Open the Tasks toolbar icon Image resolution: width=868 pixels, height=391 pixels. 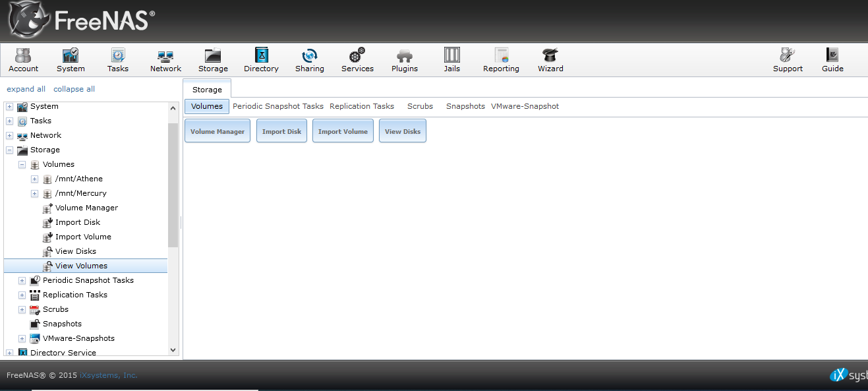point(118,59)
